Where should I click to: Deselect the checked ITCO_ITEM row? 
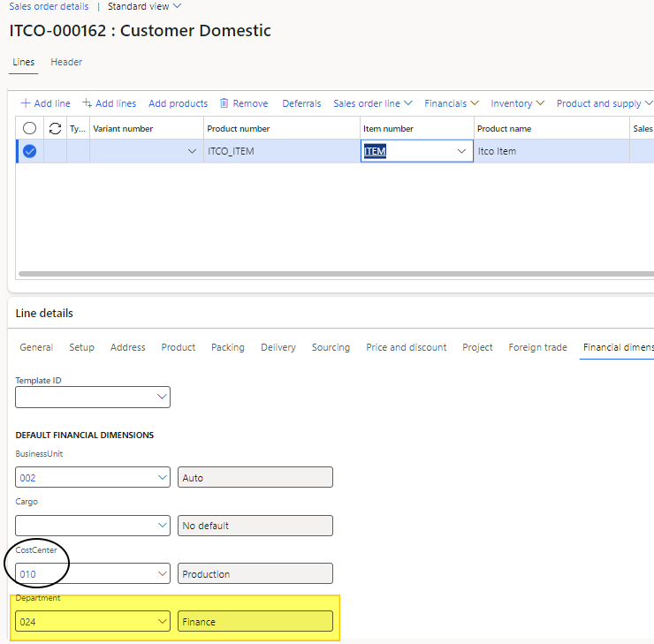(29, 151)
